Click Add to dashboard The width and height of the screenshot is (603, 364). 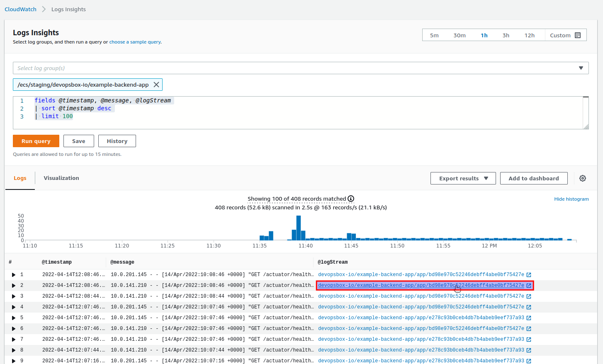click(x=534, y=178)
